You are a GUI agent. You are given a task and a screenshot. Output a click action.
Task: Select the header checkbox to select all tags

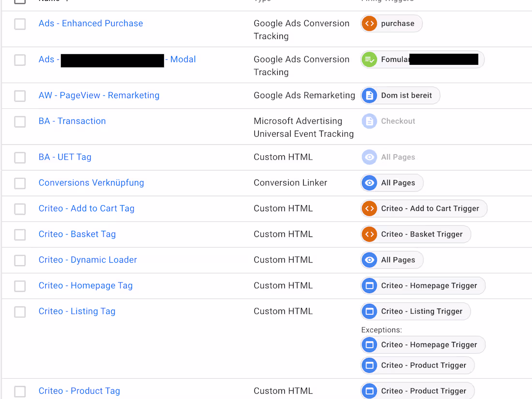[x=20, y=1]
